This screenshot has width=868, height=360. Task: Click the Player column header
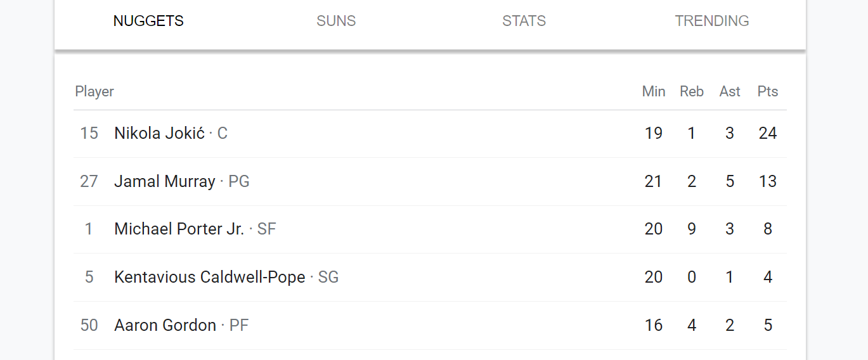coord(94,91)
